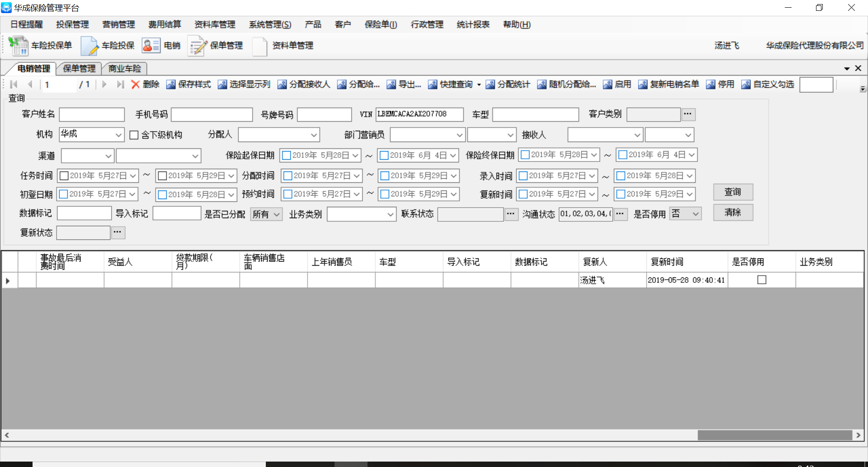Go to first record navigation arrow

[x=14, y=84]
